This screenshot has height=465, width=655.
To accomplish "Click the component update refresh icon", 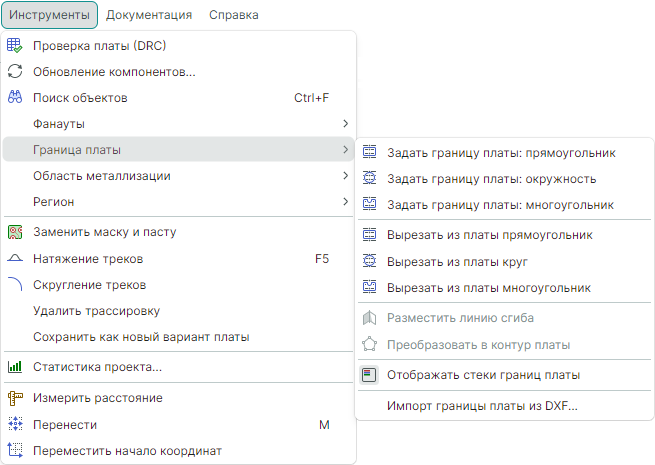I will pyautogui.click(x=15, y=72).
